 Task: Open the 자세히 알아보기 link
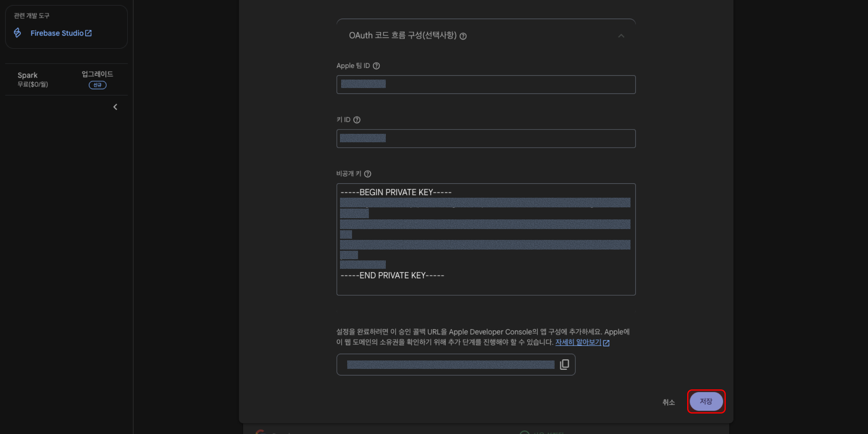[578, 342]
